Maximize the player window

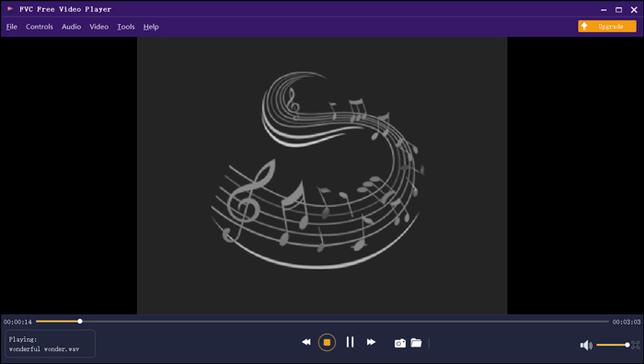[x=618, y=9]
